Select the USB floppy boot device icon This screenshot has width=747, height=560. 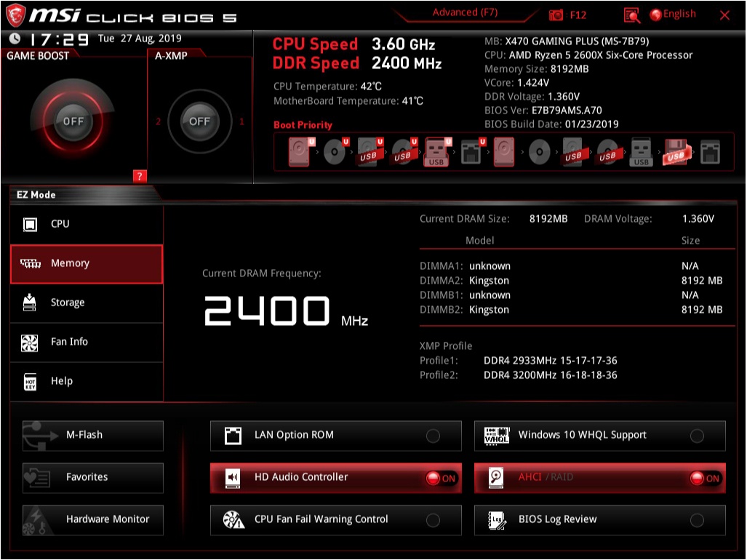tap(676, 152)
